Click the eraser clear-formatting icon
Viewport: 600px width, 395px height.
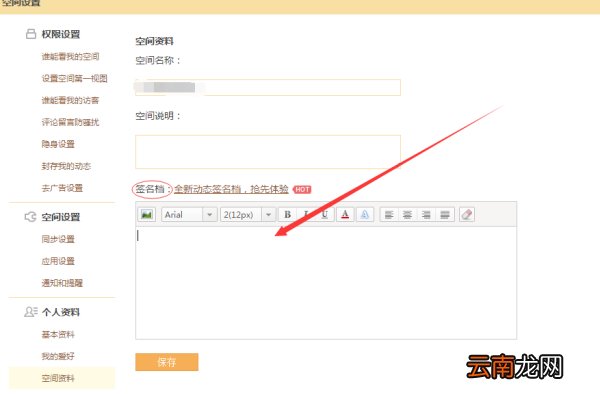pyautogui.click(x=466, y=214)
